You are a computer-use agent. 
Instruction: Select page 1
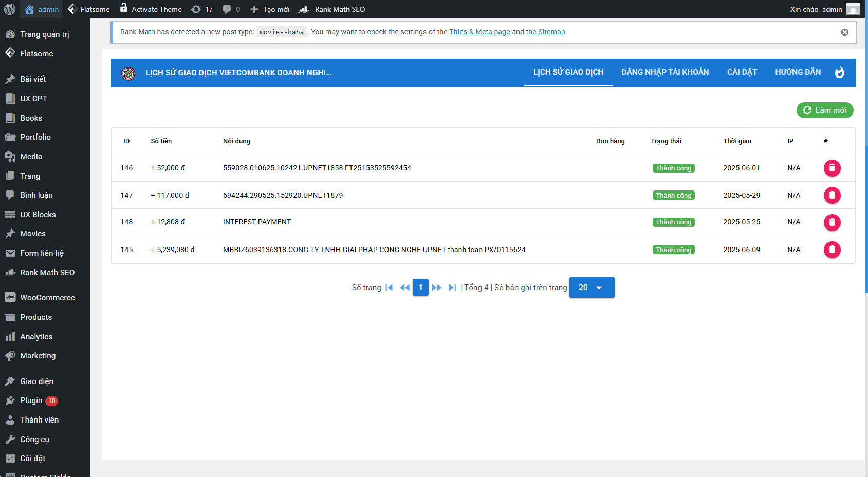click(420, 288)
